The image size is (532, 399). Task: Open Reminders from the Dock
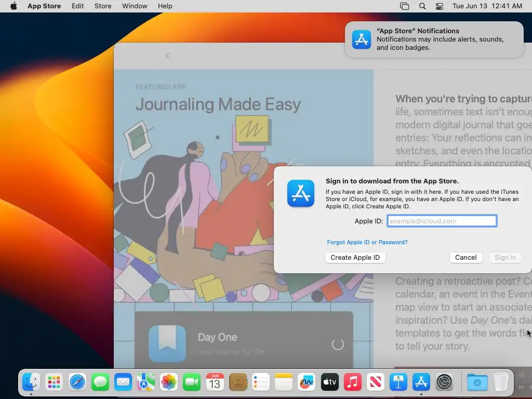(x=261, y=382)
